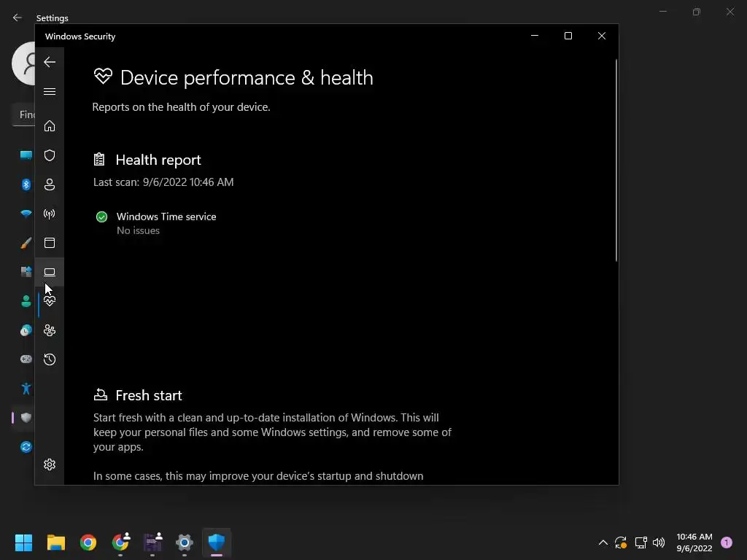Open Windows Update in Settings sidebar
Image resolution: width=747 pixels, height=560 pixels.
tap(26, 447)
